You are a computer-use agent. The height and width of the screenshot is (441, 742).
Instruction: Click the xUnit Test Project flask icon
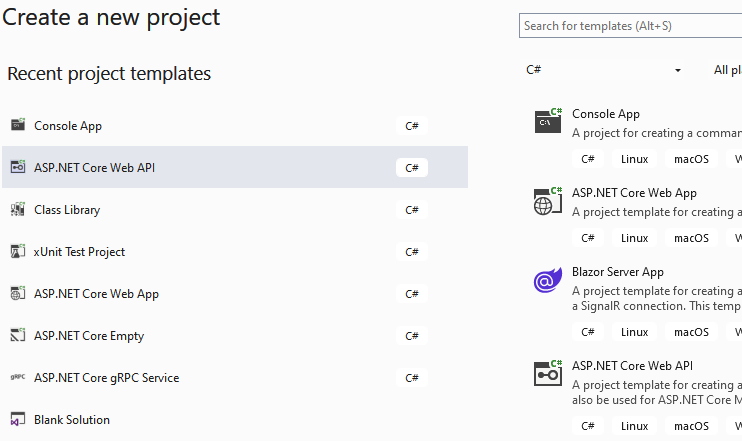pos(18,251)
